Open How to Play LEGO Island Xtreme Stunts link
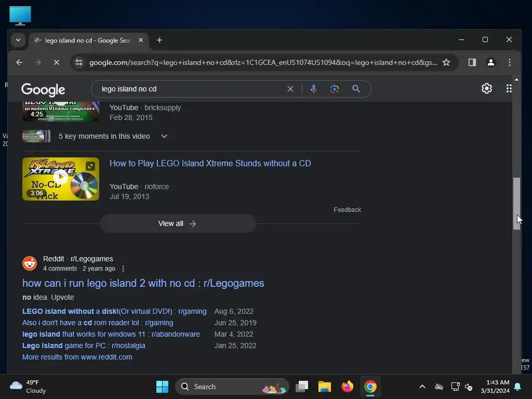Image resolution: width=532 pixels, height=399 pixels. [x=210, y=163]
